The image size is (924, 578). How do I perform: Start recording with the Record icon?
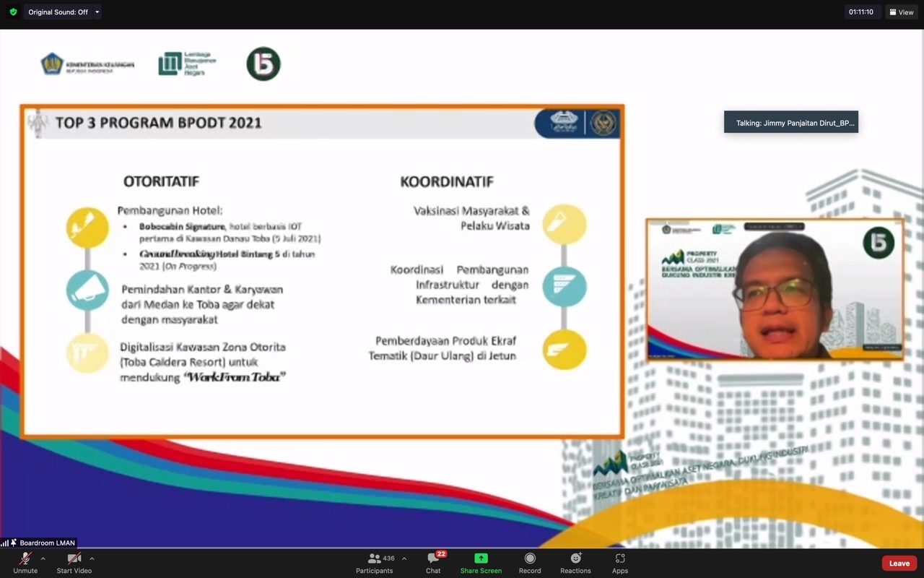tap(530, 562)
